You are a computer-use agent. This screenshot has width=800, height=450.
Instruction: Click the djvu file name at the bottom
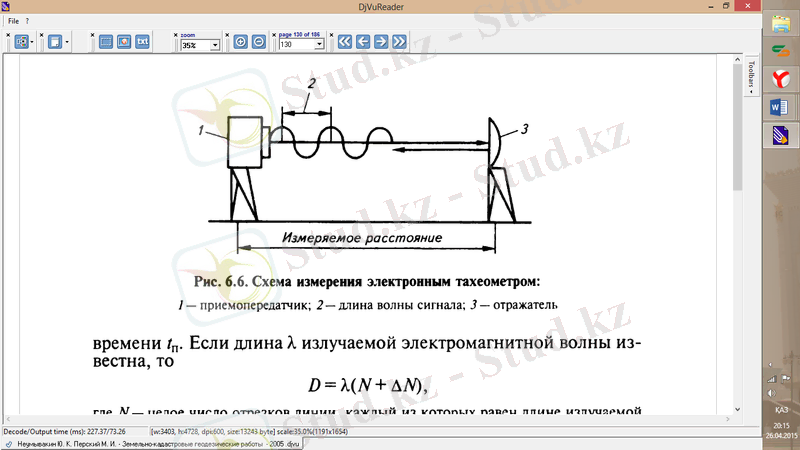click(158, 444)
